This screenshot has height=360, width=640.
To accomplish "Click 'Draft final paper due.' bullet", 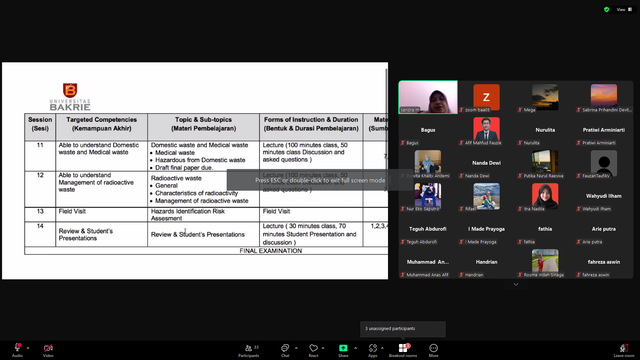I will tap(184, 168).
